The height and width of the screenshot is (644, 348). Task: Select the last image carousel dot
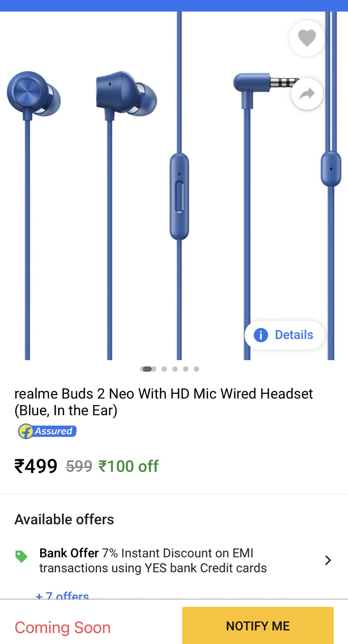coord(196,369)
